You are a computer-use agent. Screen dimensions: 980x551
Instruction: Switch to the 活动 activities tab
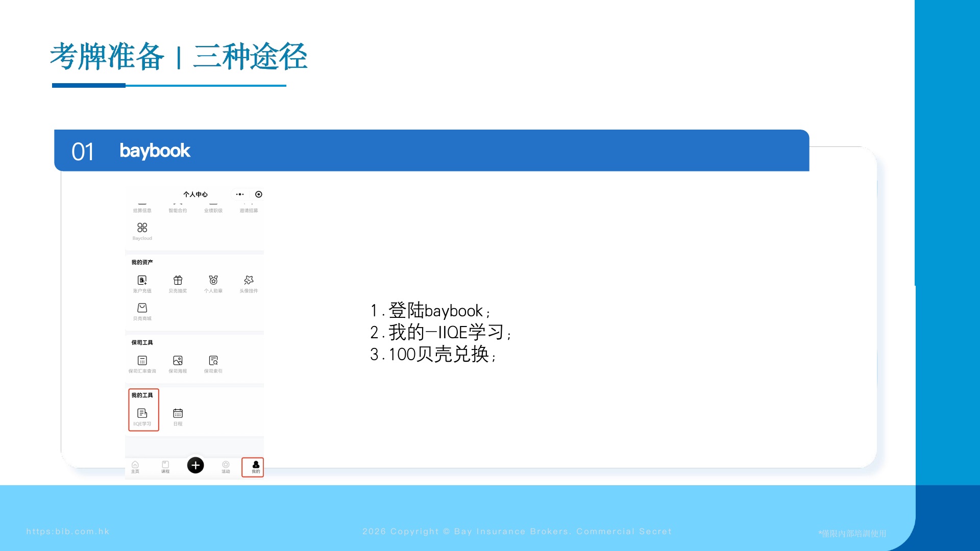pos(226,467)
